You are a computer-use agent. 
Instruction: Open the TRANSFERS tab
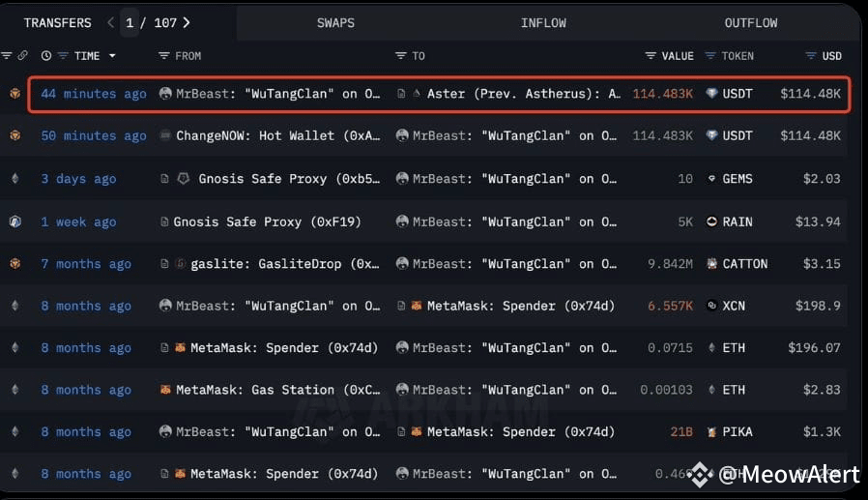pos(58,22)
